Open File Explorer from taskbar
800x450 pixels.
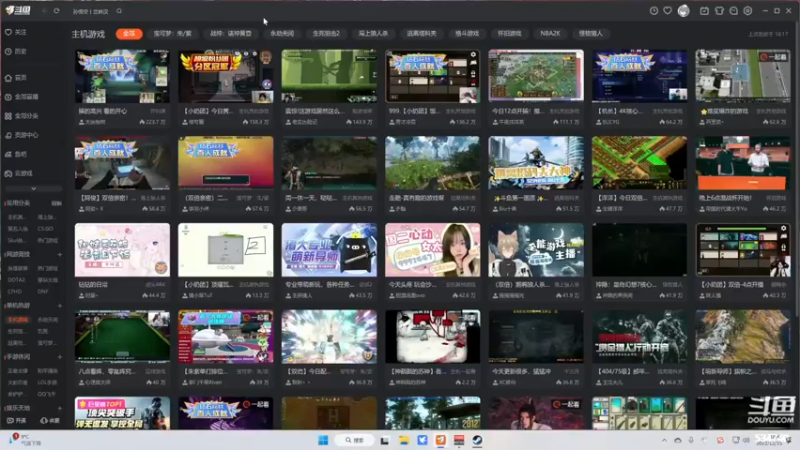[404, 440]
